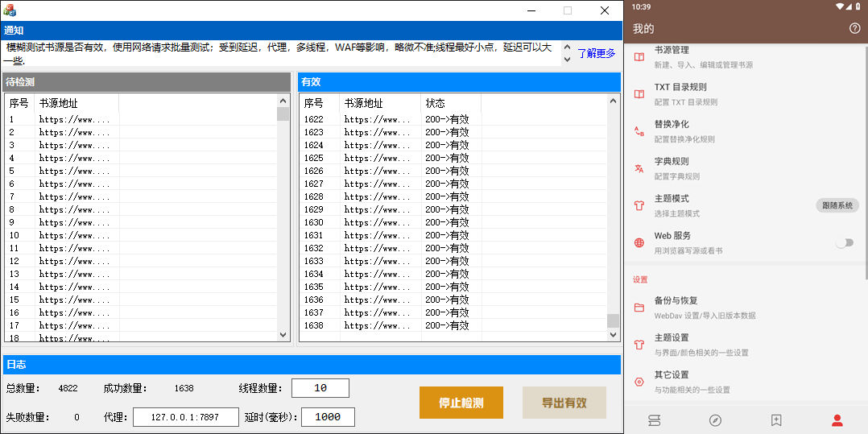Image resolution: width=868 pixels, height=434 pixels.
Task: Follow the 了解更多 link
Action: pos(596,53)
